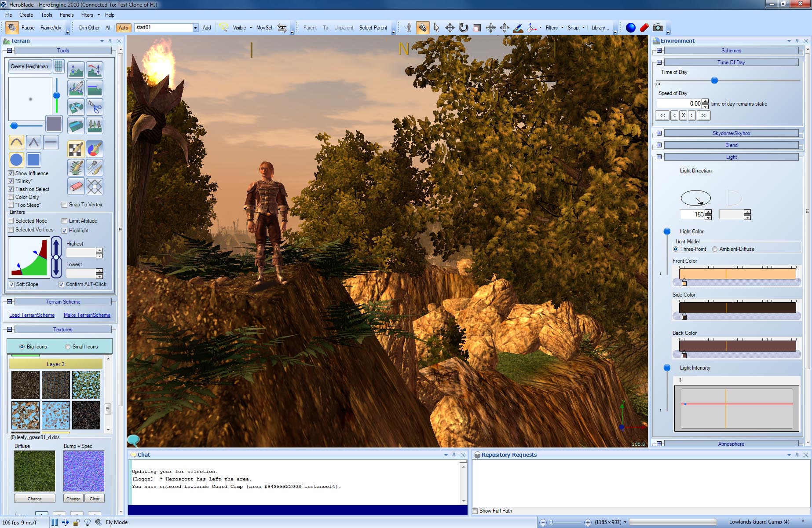Select the trees vegetation placement tool

pos(95,125)
